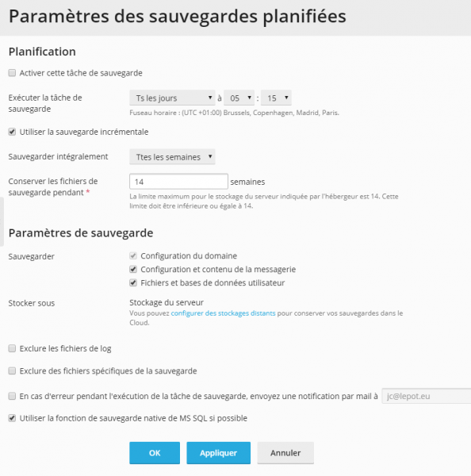The image size is (471, 476).
Task: Click the Appliquer button
Action: pyautogui.click(x=218, y=453)
